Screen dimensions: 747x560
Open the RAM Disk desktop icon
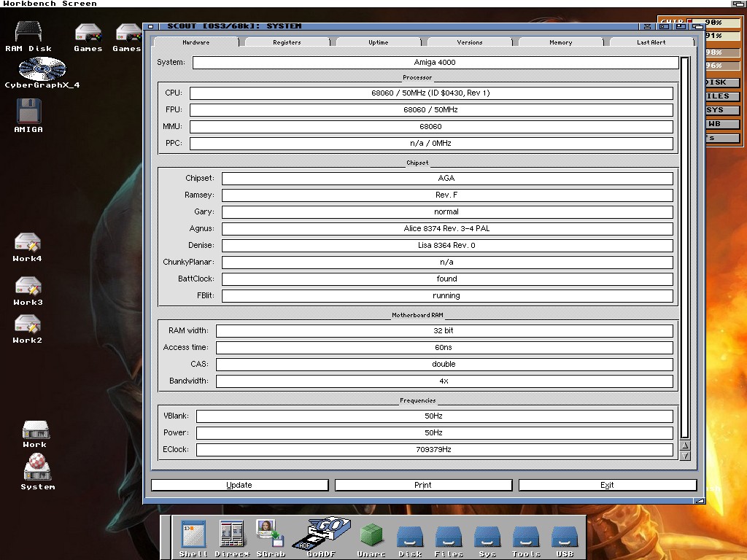coord(28,36)
